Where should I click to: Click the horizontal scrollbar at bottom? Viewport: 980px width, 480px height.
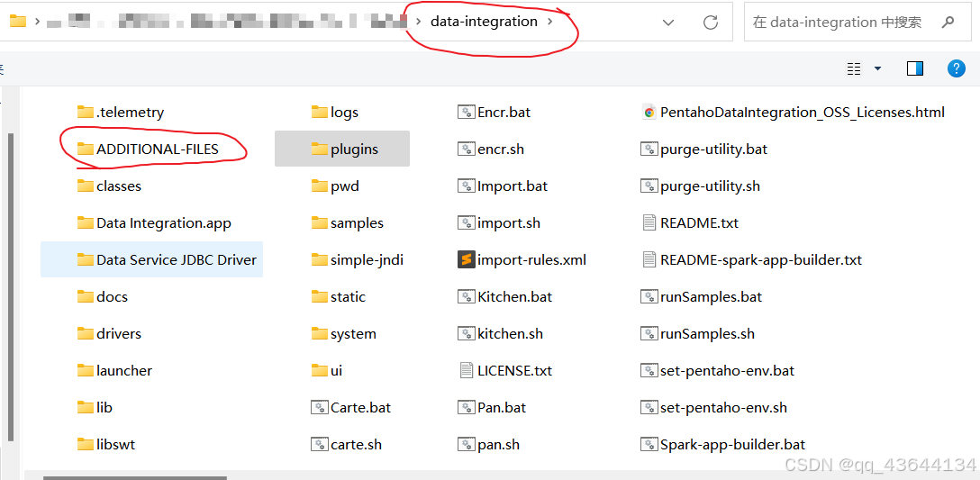click(134, 477)
